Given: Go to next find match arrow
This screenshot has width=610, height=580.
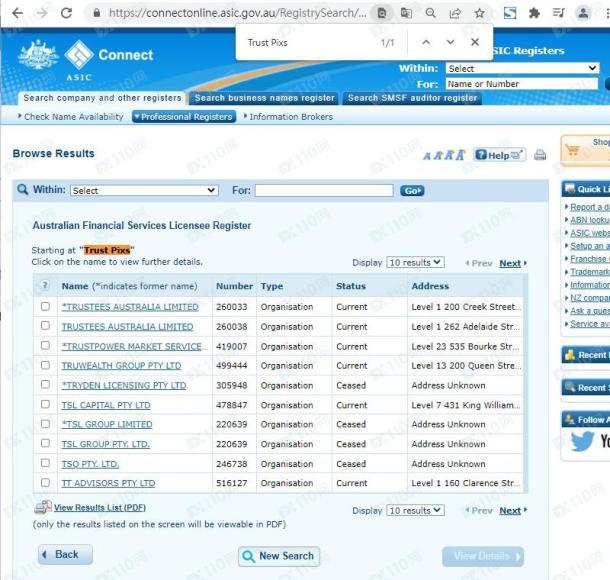Looking at the screenshot, I should tap(450, 42).
